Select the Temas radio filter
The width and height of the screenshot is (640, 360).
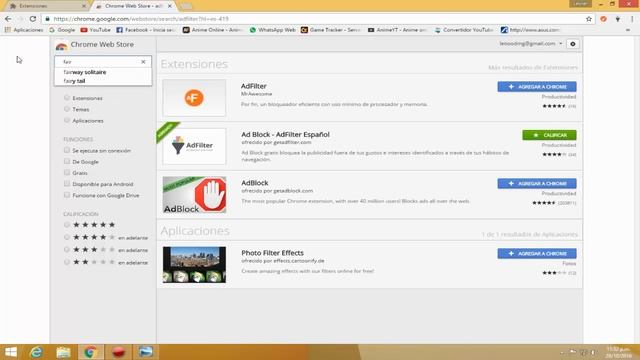pos(67,109)
